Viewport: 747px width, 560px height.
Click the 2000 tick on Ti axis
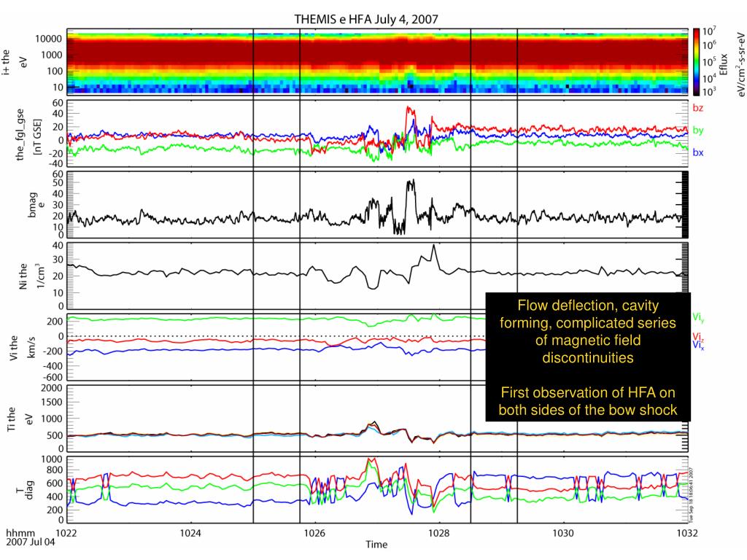point(52,388)
